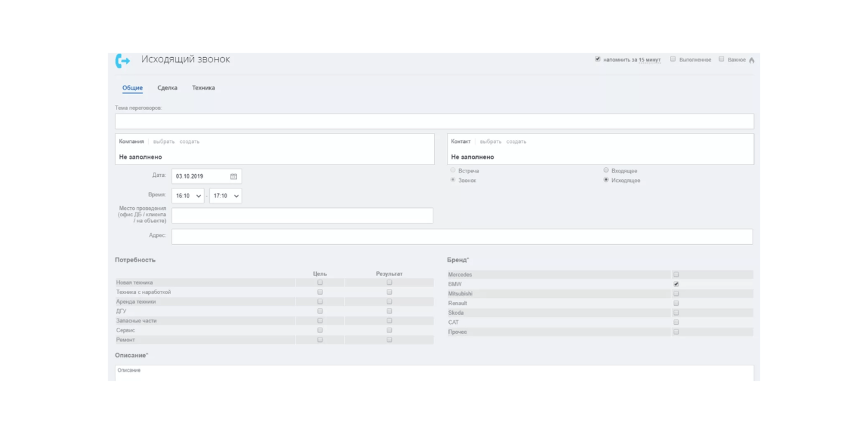Toggle the 'напомнить за 15 минут' checkbox
868x434 pixels.
click(598, 59)
